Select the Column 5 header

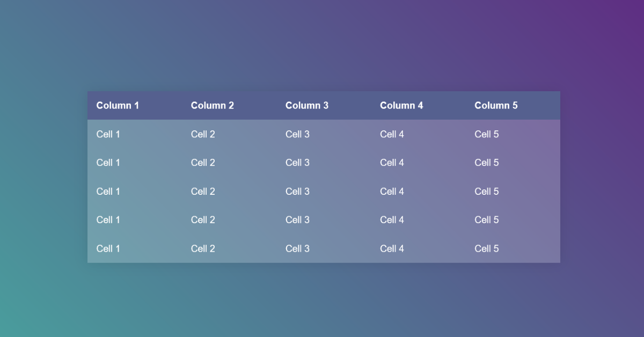coord(496,105)
